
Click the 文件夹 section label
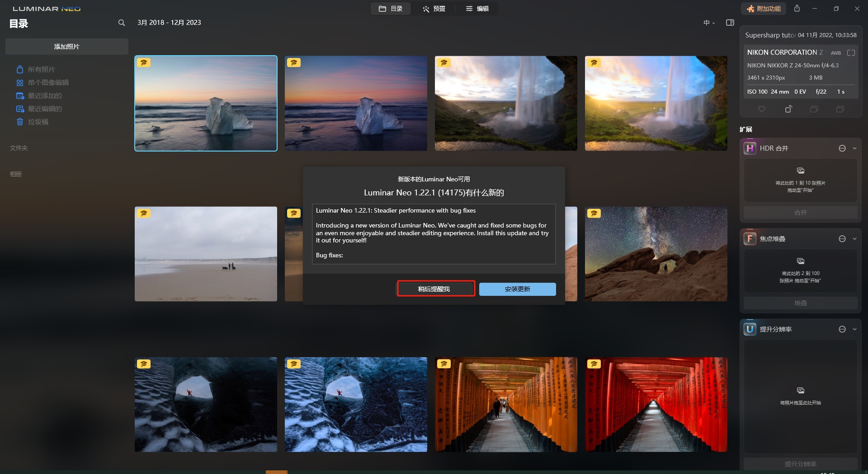click(19, 148)
